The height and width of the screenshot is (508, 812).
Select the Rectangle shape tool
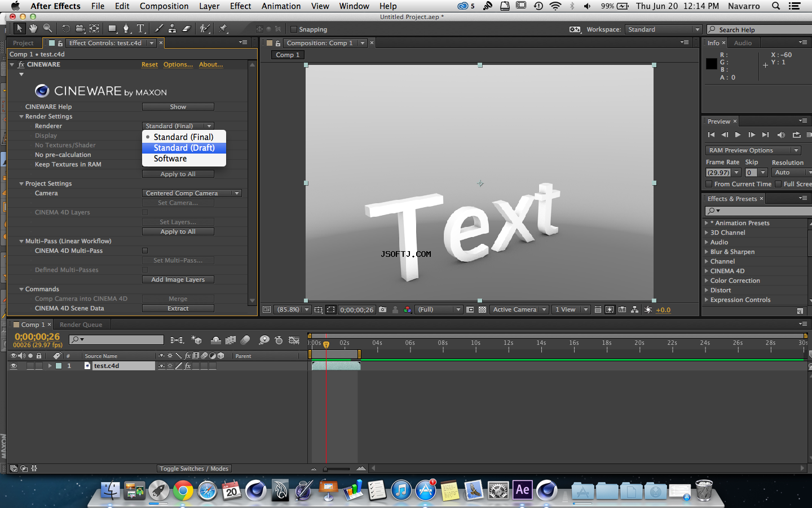coord(112,28)
